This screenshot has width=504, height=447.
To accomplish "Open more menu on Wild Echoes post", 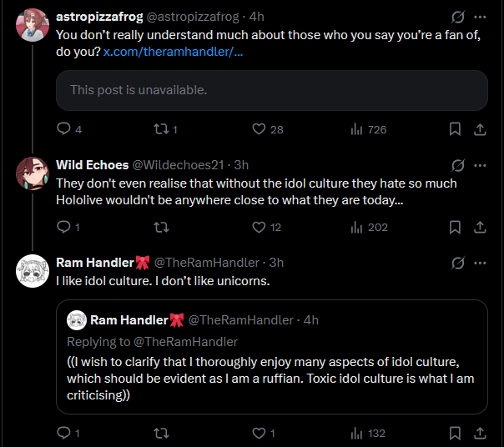I will coord(480,165).
